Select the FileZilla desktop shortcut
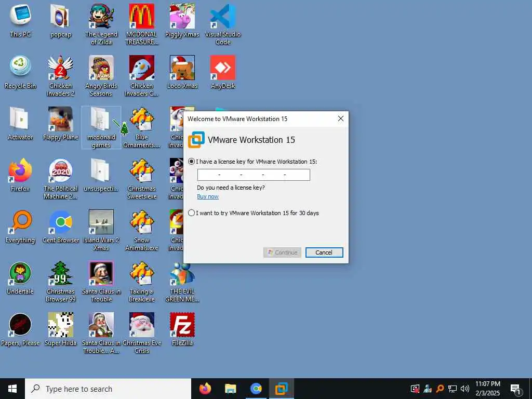532x399 pixels. pos(182,329)
